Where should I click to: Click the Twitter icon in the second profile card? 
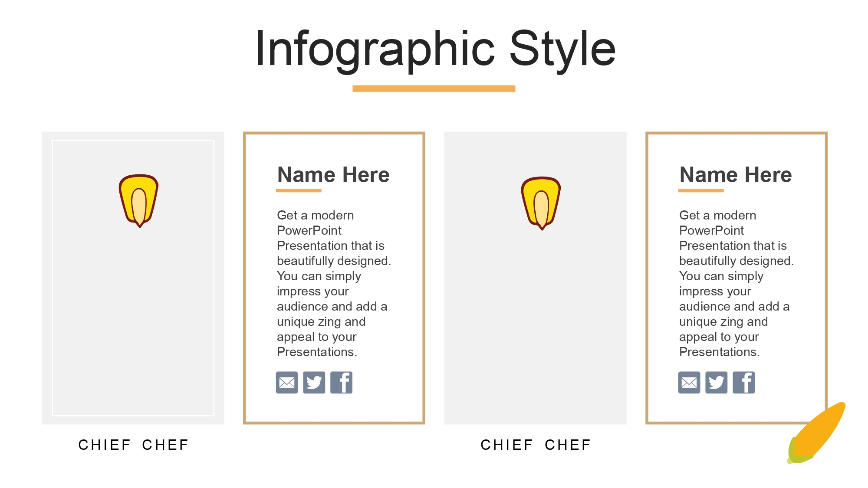click(x=717, y=383)
